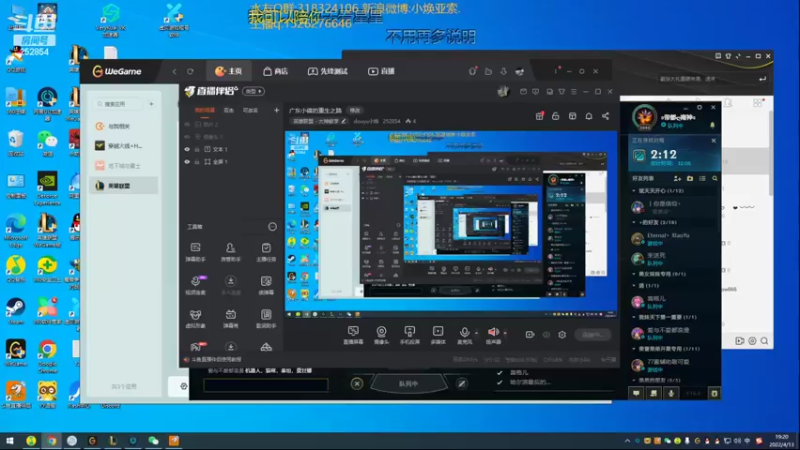Collapse the +的好友 friend group
This screenshot has width=800, height=450.
(x=634, y=222)
